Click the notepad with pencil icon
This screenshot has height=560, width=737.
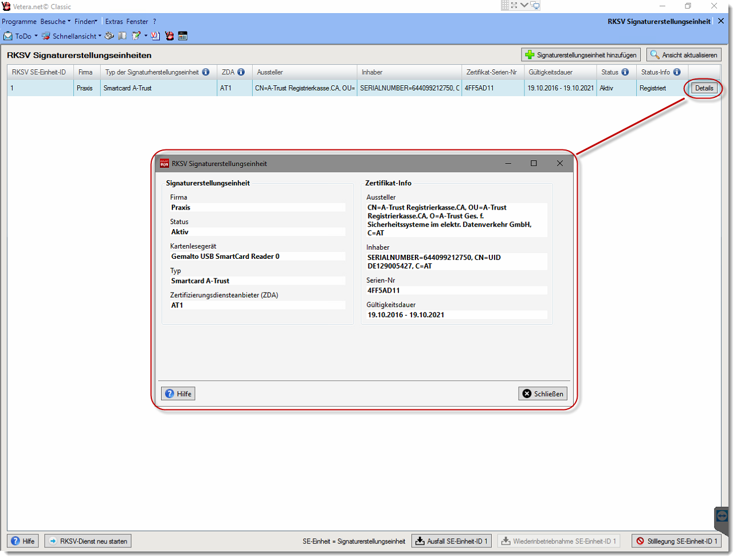pos(136,36)
